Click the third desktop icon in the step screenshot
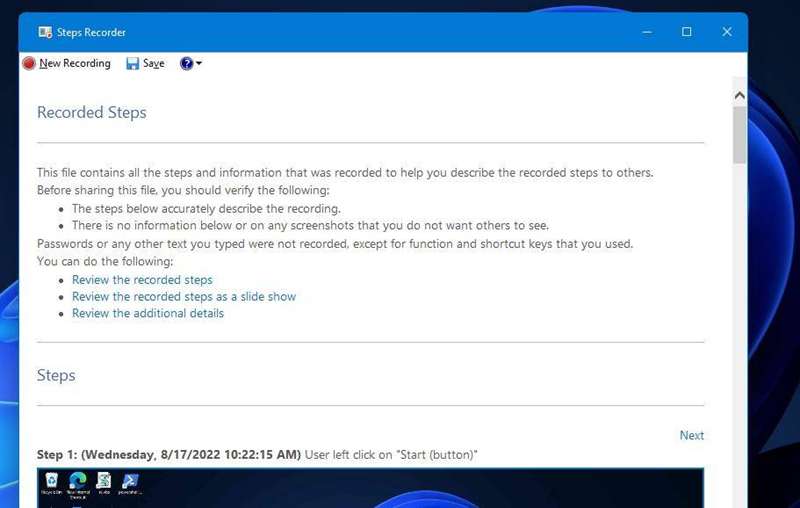The image size is (800, 508). tap(106, 482)
